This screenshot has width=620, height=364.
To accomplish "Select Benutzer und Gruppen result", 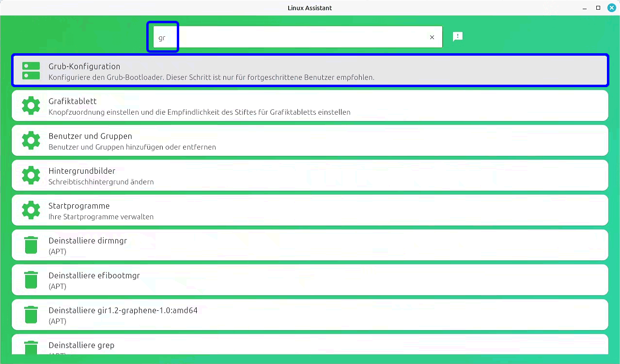I will (x=310, y=140).
